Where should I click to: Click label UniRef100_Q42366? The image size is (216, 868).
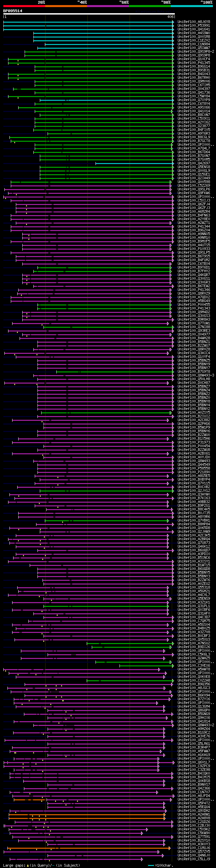[194, 789]
